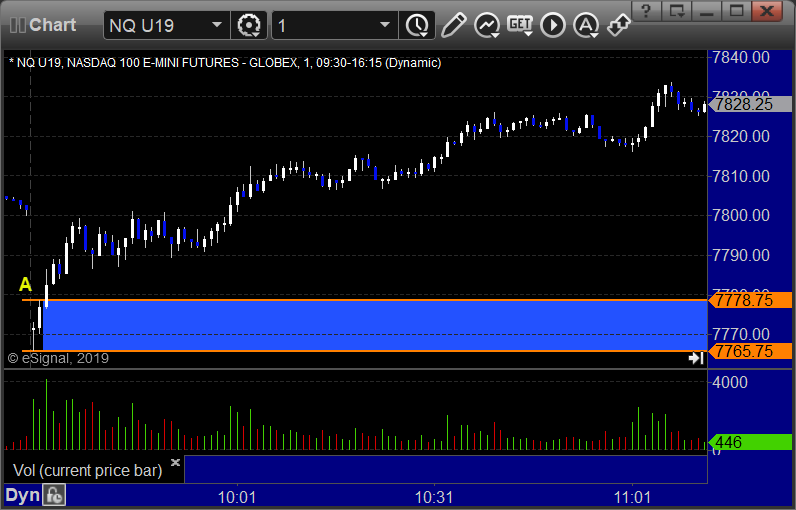Click the 7800.00 price axis label

[x=741, y=215]
